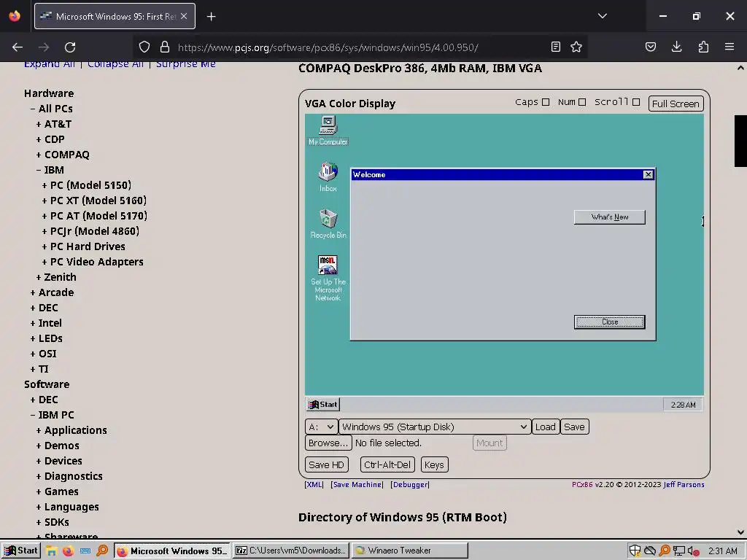Open the A: drive dropdown

[321, 427]
